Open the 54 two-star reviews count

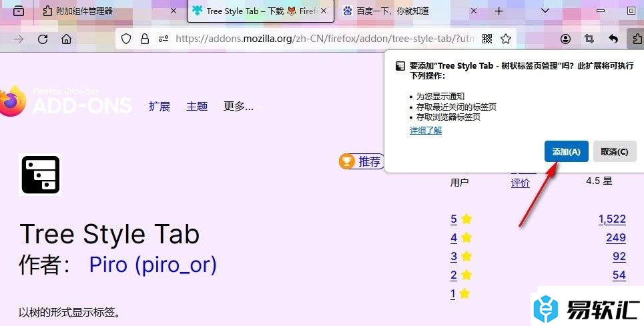619,275
